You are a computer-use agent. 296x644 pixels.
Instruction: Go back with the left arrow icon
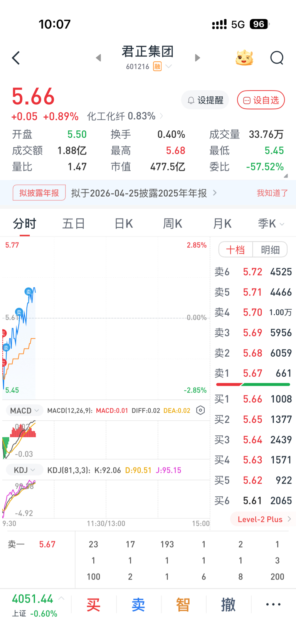16,58
